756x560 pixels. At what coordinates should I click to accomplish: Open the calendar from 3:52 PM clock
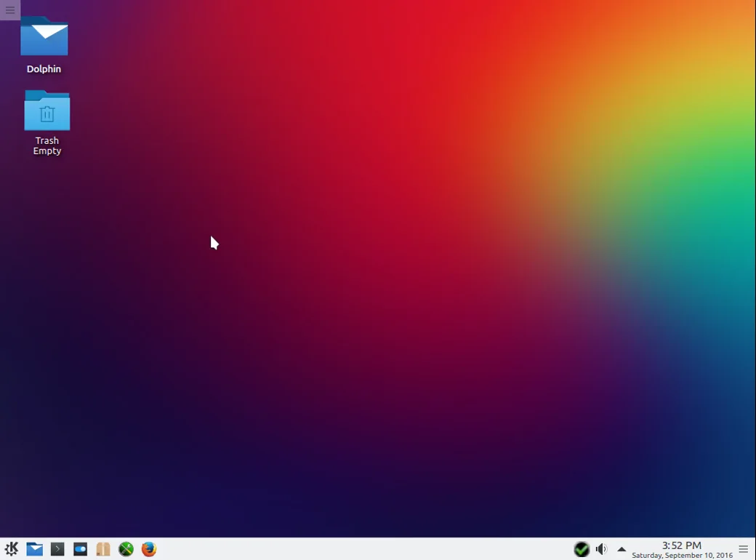coord(681,545)
